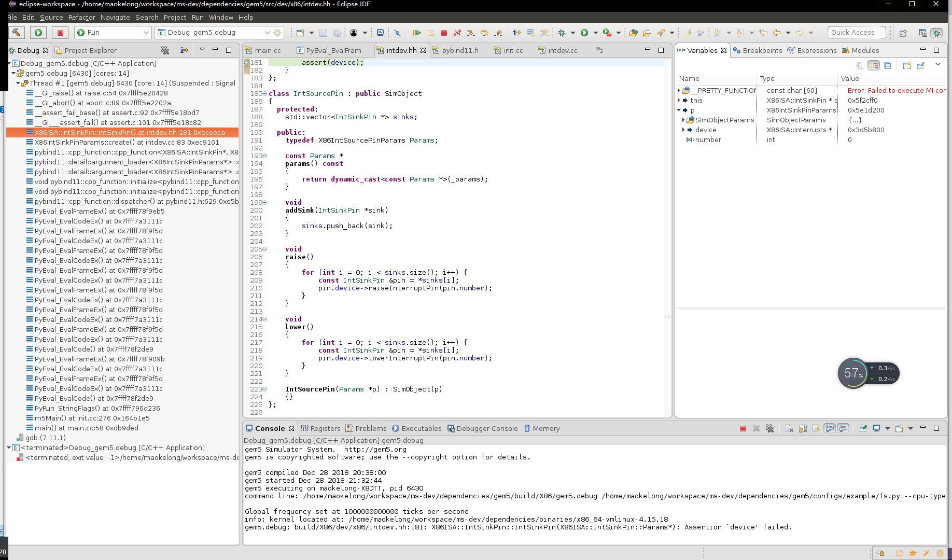Toggle Show Console When Standard Out Changes
This screenshot has height=560, width=952.
point(830,428)
